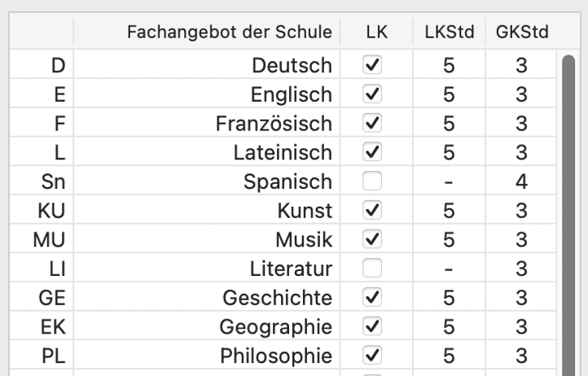Toggle the LK checkbox for Lateinisch
This screenshot has width=588, height=376.
click(371, 152)
